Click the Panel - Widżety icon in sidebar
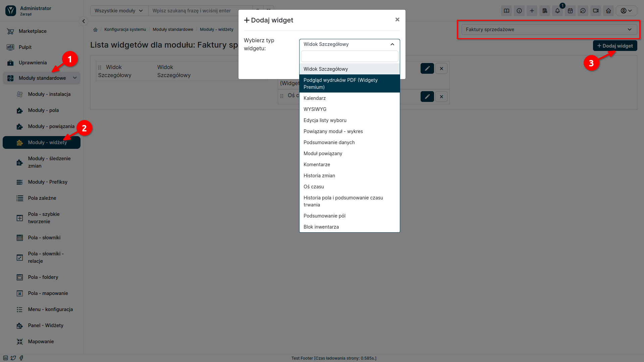 (x=19, y=325)
